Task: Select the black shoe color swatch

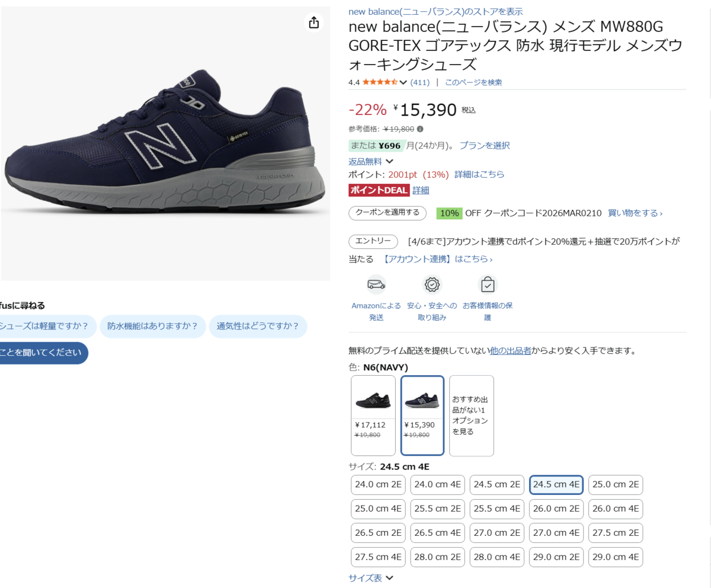Action: tap(373, 415)
